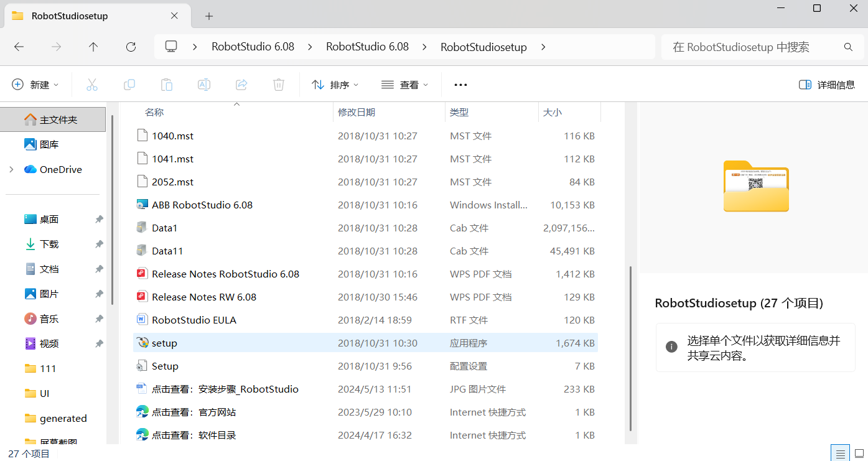Viewport: 868px width, 461px height.
Task: Open the UI folder in sidebar
Action: [x=44, y=394]
